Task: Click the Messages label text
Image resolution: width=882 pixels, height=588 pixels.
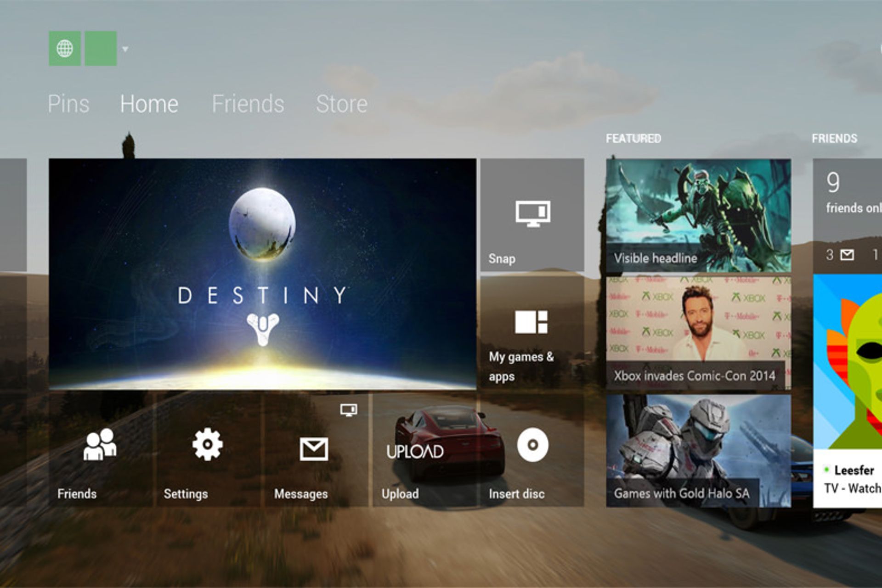Action: point(301,494)
